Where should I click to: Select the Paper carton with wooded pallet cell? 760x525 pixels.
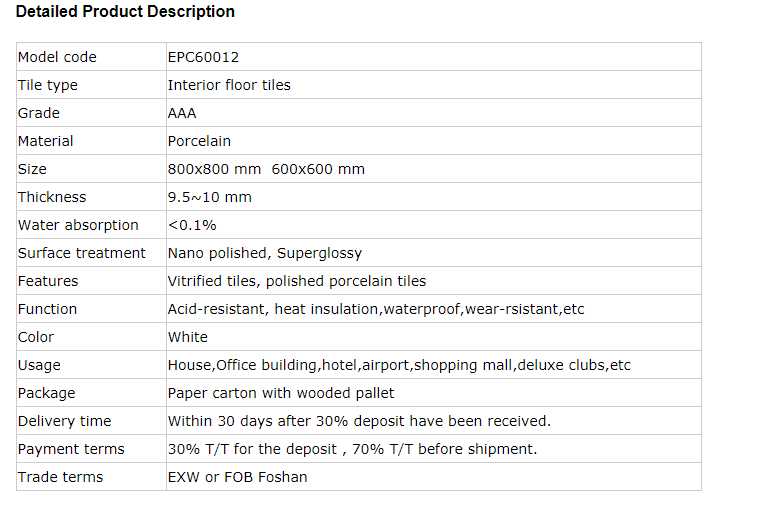coord(280,393)
